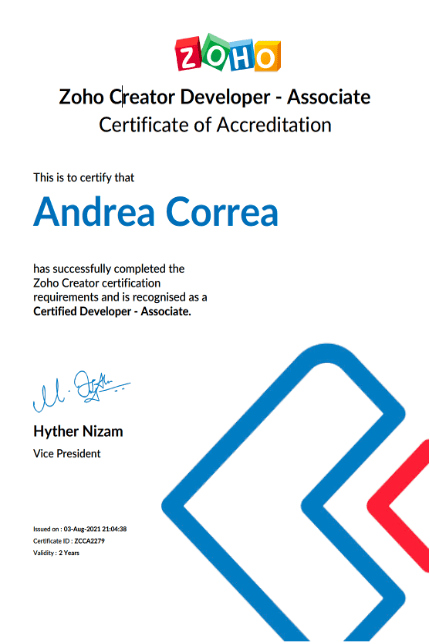This screenshot has width=430, height=644.
Task: Click the large blue Creator emblem graphic
Action: point(283,492)
